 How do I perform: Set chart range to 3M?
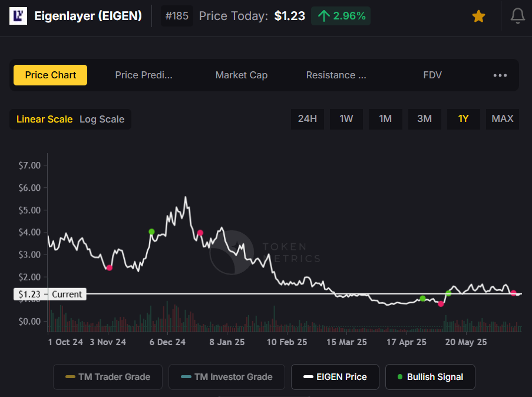(424, 119)
